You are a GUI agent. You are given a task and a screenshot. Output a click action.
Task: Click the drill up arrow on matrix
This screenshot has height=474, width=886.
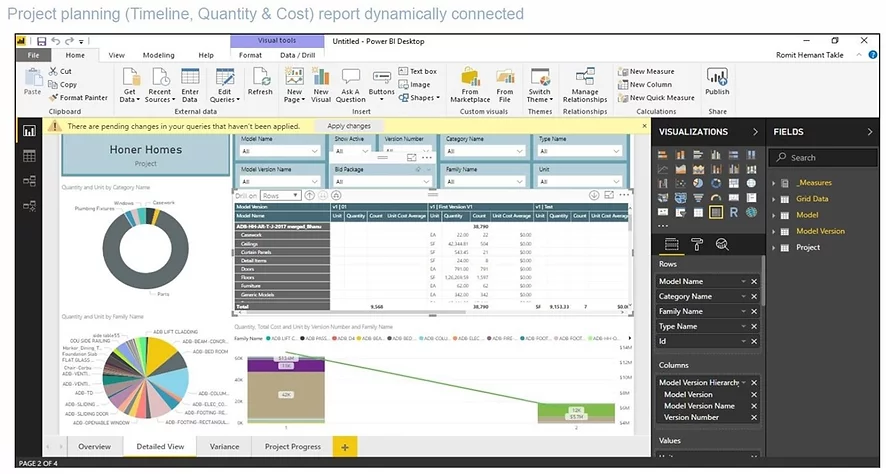(310, 195)
